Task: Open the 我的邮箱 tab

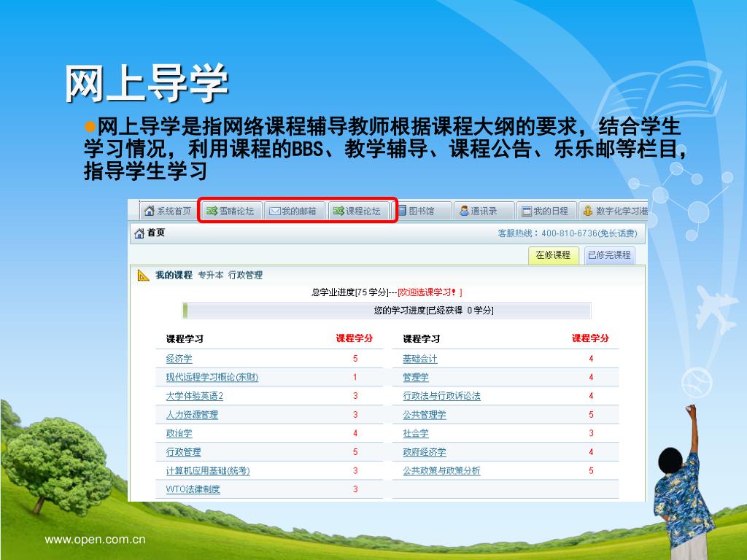Action: [x=294, y=211]
